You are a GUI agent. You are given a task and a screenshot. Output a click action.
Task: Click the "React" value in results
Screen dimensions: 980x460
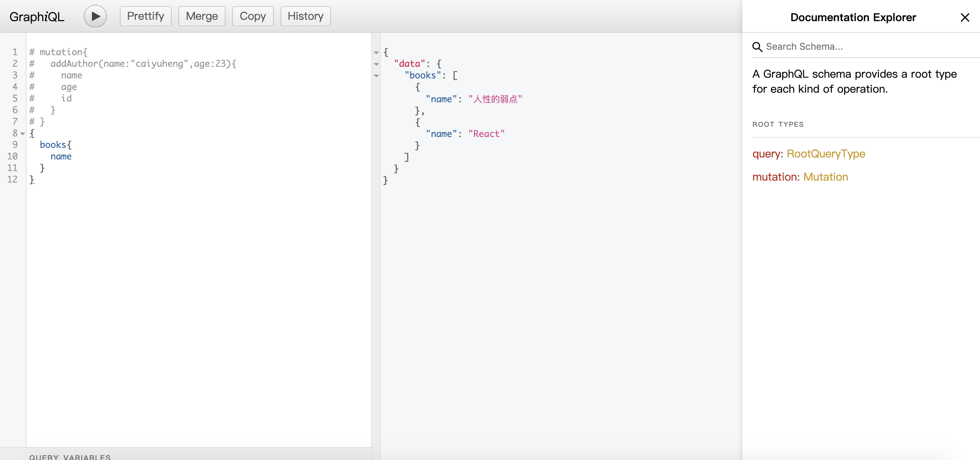486,134
